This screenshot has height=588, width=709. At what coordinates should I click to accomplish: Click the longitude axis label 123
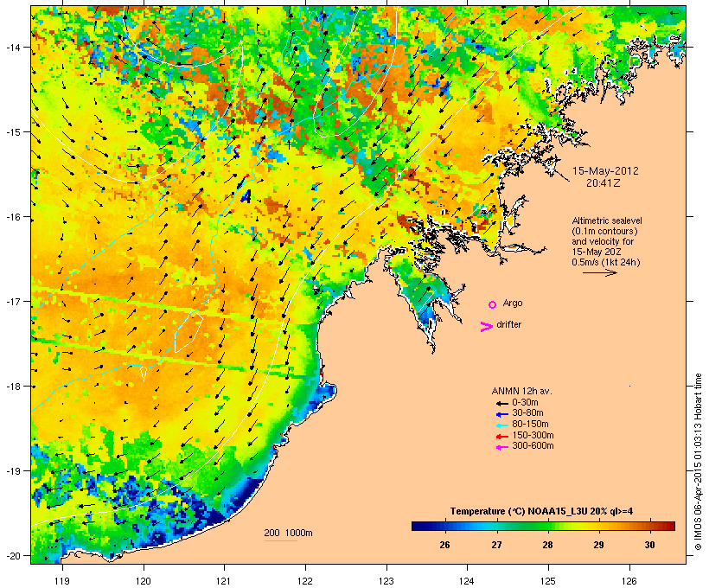(x=386, y=581)
